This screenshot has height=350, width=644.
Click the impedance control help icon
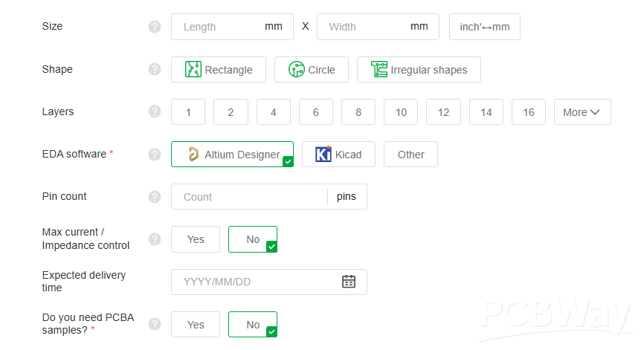(155, 239)
